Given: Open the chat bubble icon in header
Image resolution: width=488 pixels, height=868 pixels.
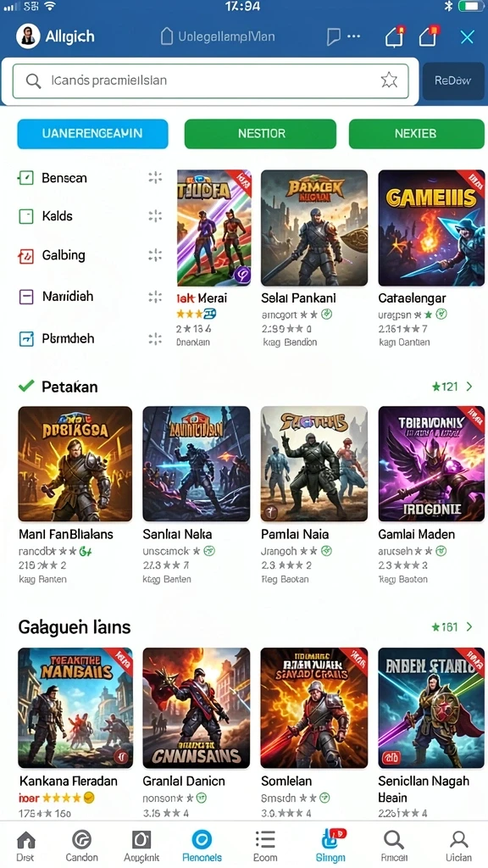Looking at the screenshot, I should (334, 37).
